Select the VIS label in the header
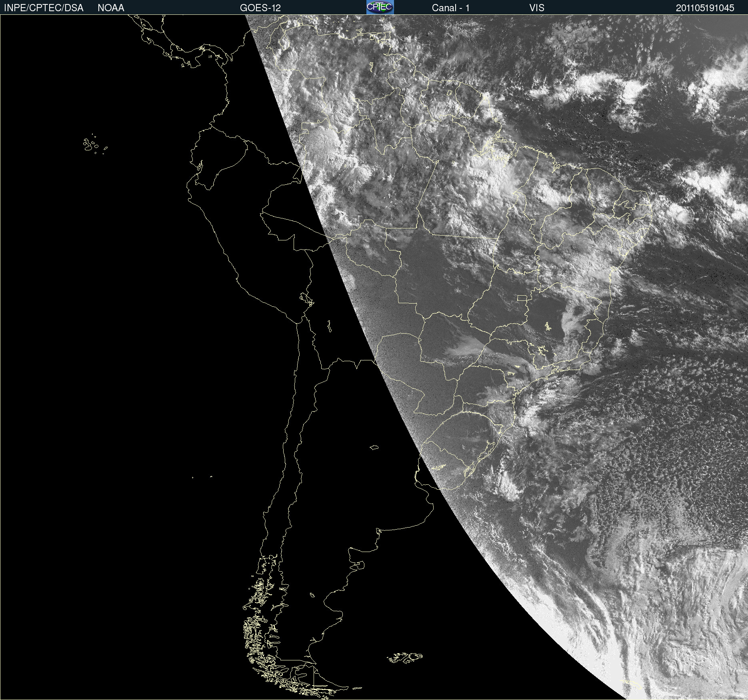 tap(537, 8)
